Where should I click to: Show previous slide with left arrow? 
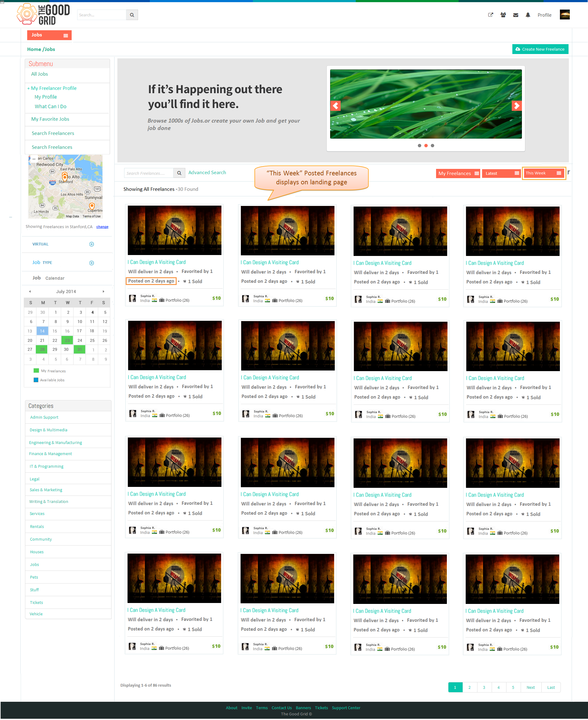(335, 106)
